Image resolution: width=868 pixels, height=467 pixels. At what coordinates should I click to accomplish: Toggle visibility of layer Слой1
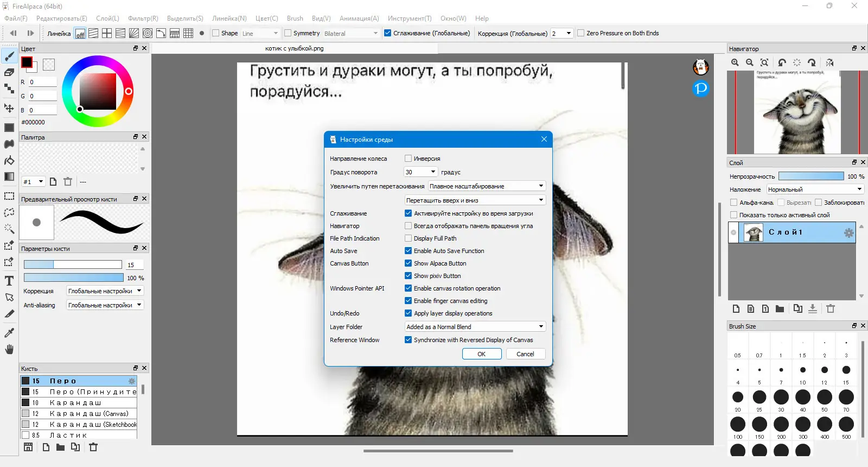(x=733, y=232)
